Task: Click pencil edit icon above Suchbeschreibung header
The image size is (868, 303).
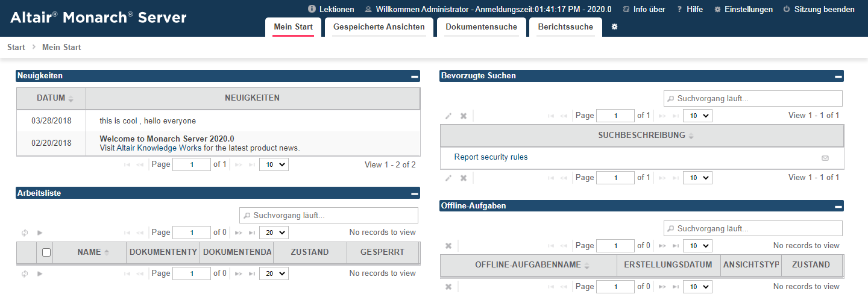Action: [x=448, y=116]
